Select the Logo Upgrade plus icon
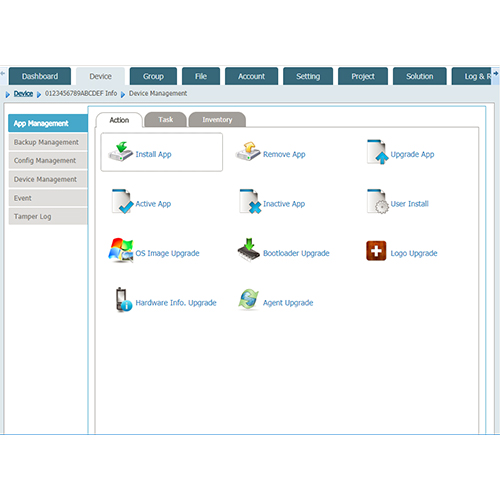Screen dimensions: 500x500 [376, 251]
